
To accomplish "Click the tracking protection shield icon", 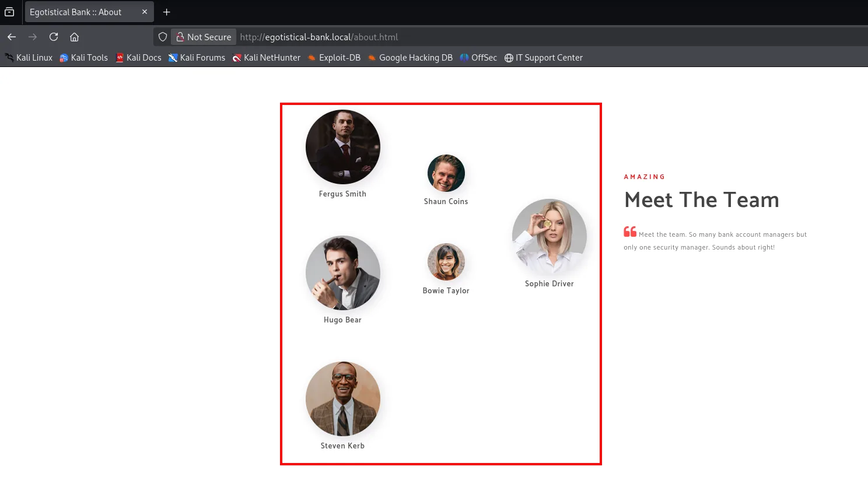I will pyautogui.click(x=163, y=37).
